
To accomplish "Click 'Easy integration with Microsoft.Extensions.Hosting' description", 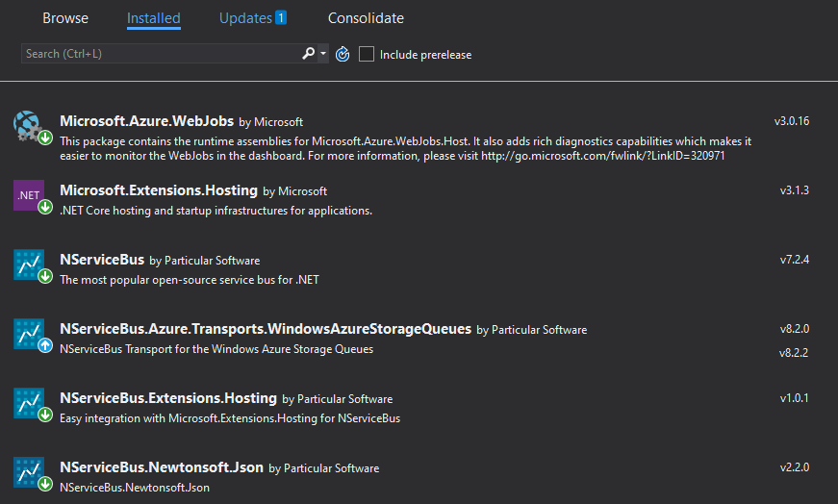I will click(x=230, y=418).
